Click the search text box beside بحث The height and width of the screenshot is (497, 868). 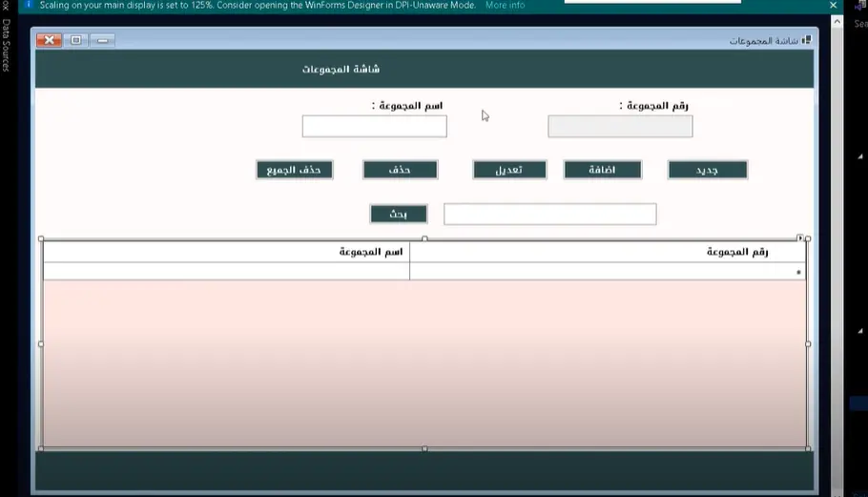549,215
